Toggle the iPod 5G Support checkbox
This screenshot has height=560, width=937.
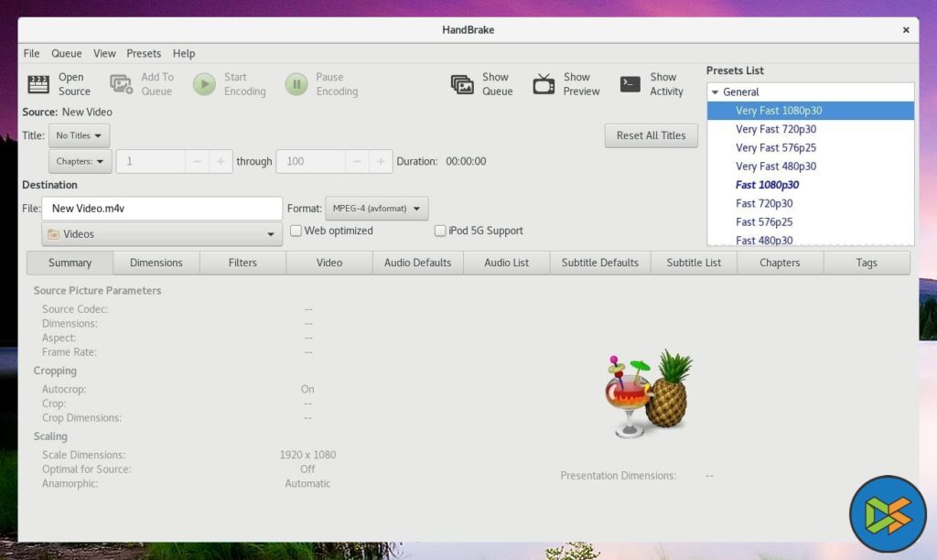click(x=440, y=231)
